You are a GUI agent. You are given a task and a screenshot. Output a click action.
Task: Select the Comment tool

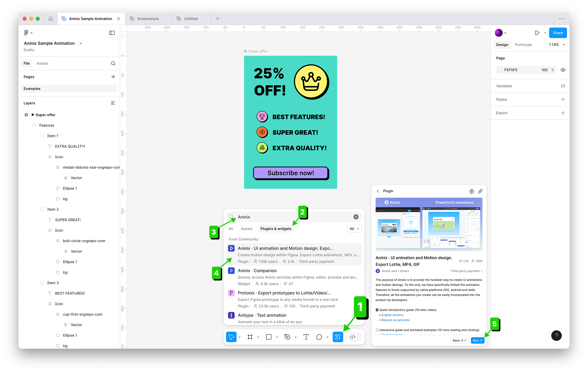[x=319, y=337]
